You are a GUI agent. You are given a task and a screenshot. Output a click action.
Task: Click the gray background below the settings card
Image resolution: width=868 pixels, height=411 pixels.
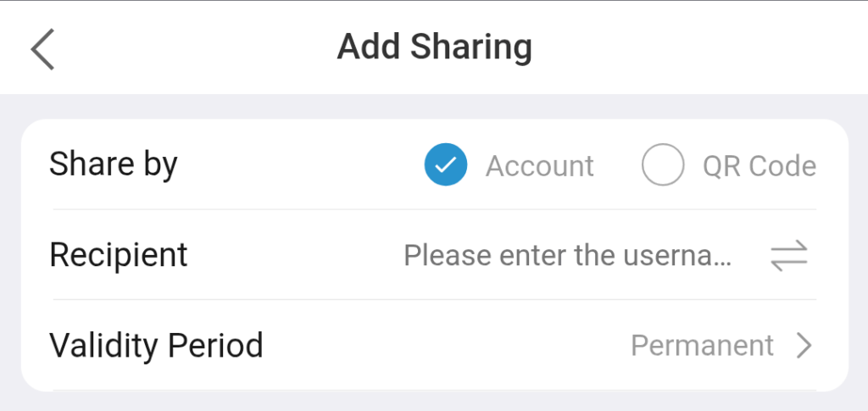click(x=434, y=402)
